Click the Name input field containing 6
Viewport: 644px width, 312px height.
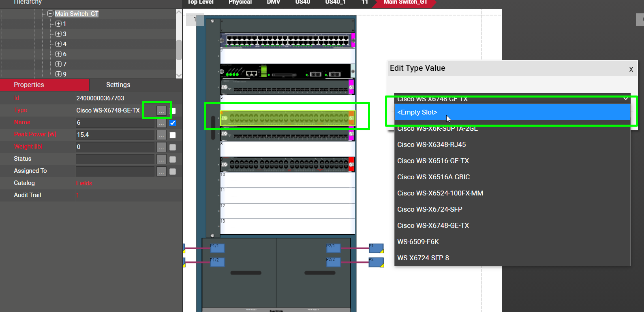point(115,123)
